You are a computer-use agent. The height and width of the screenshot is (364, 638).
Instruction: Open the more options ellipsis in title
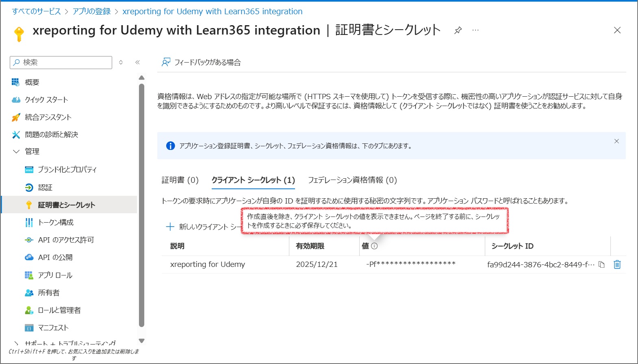point(475,30)
